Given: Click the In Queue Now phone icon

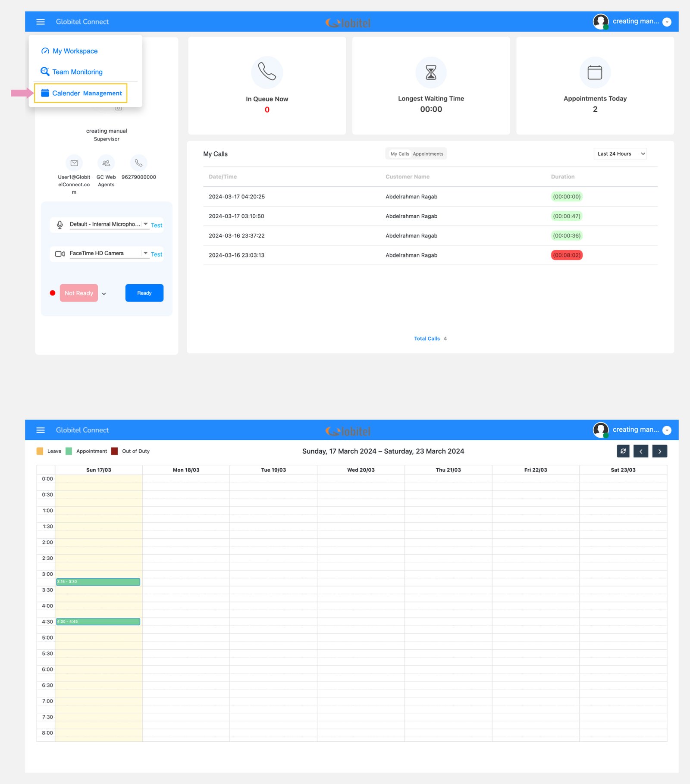Looking at the screenshot, I should [267, 72].
